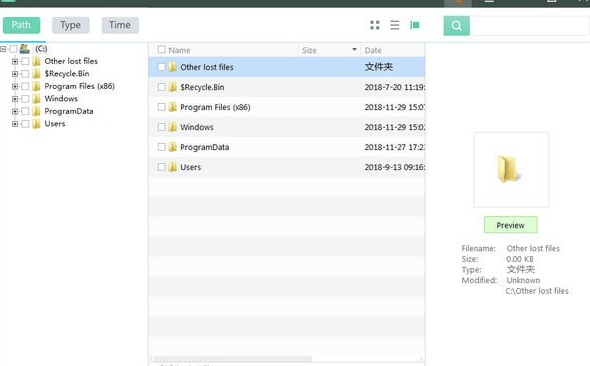The width and height of the screenshot is (590, 366).
Task: Select ProgramData name in file list
Action: [x=205, y=147]
